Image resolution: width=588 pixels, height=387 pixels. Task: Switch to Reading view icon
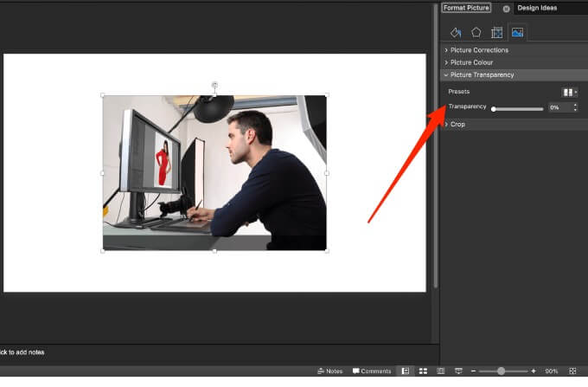441,371
